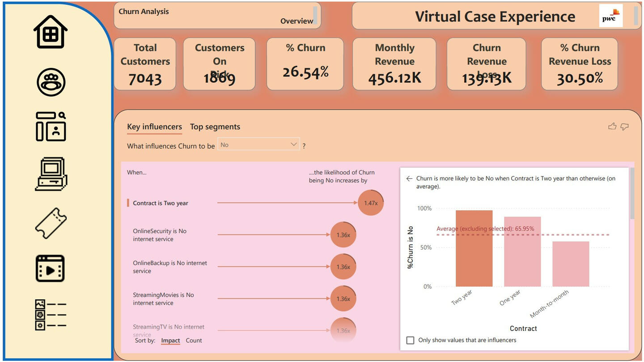The image size is (644, 362).
Task: Click the detail chart vertical scrollbar
Action: pyautogui.click(x=632, y=194)
